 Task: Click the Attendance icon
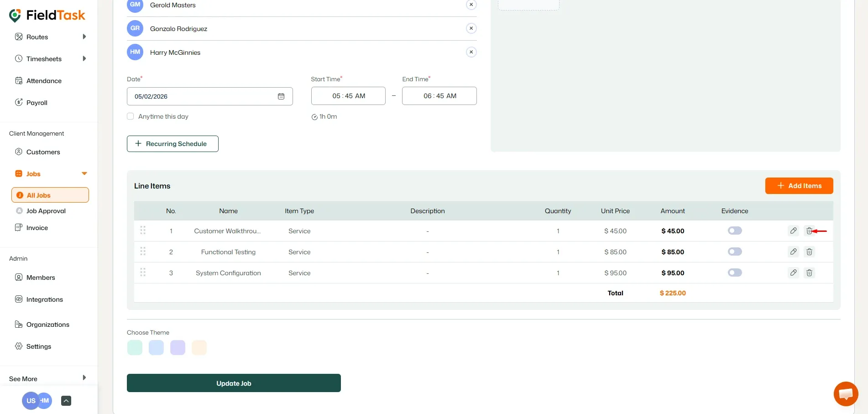[18, 80]
